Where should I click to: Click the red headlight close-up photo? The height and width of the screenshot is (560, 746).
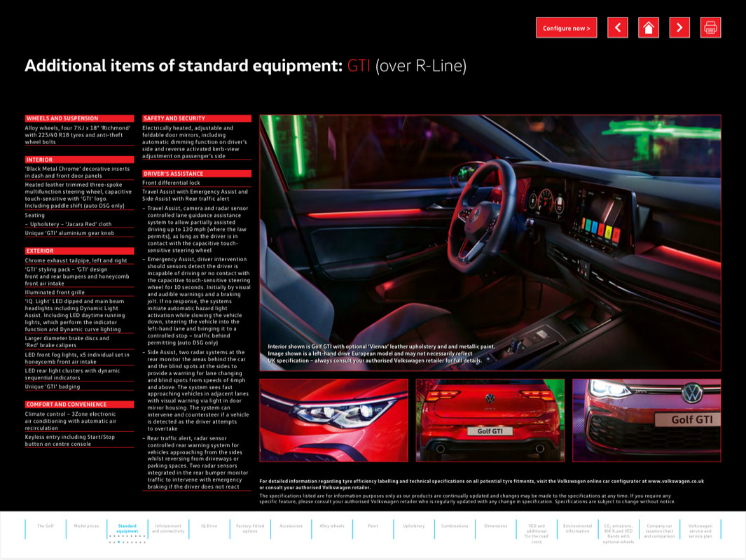[x=333, y=420]
